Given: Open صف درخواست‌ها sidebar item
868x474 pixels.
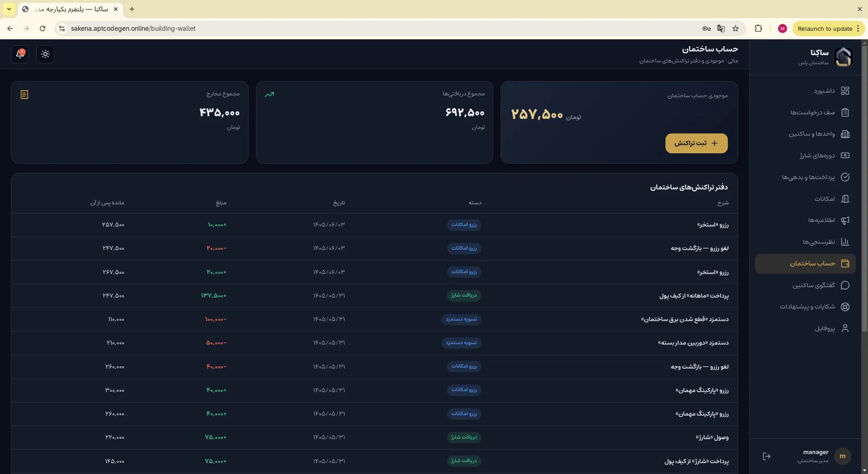Looking at the screenshot, I should pos(805,112).
